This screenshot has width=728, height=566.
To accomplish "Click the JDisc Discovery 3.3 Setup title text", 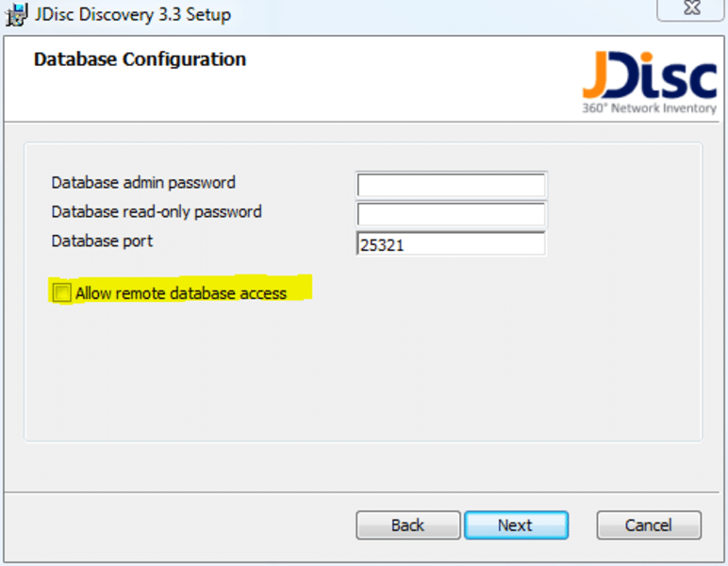I will tap(132, 15).
